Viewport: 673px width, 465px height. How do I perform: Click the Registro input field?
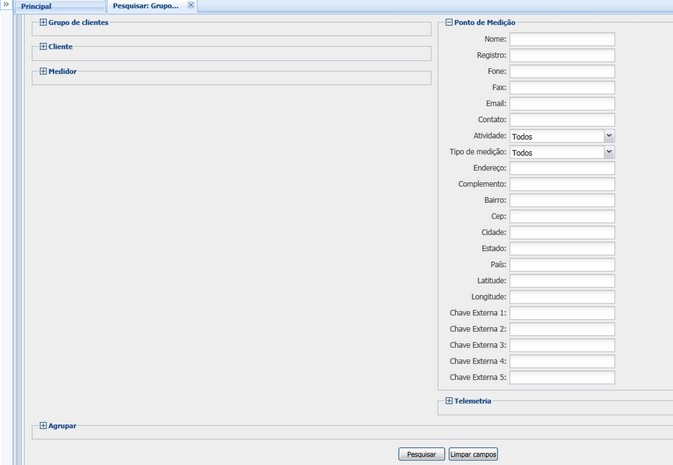click(561, 56)
